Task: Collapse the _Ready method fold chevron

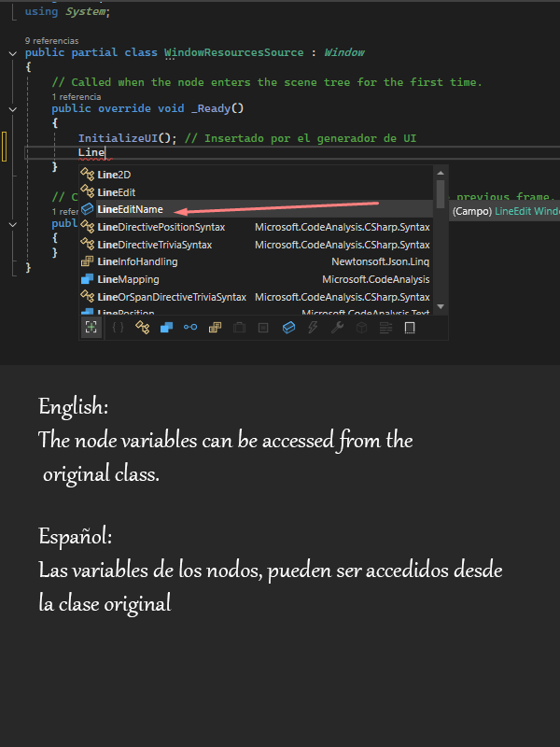Action: [13, 109]
